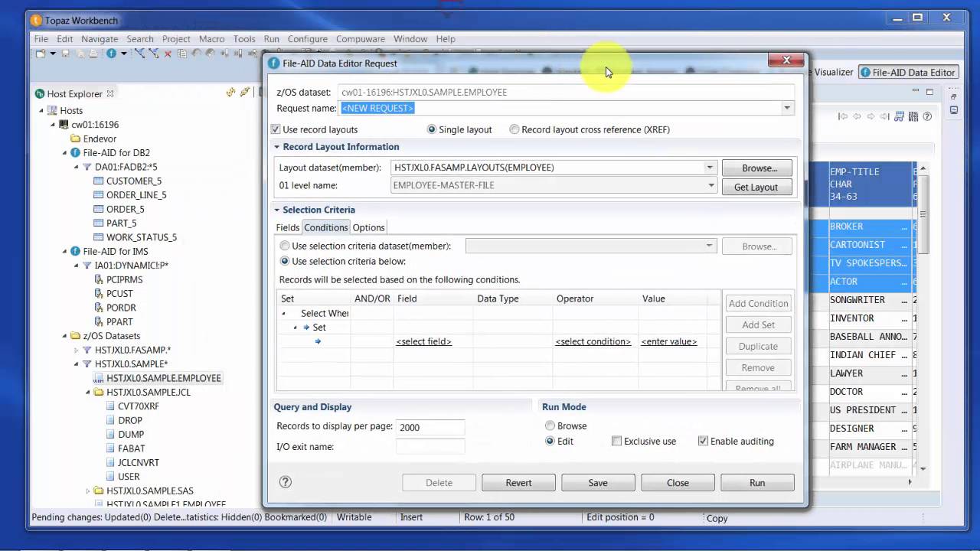The height and width of the screenshot is (551, 980).
Task: Click the select field link
Action: (423, 341)
